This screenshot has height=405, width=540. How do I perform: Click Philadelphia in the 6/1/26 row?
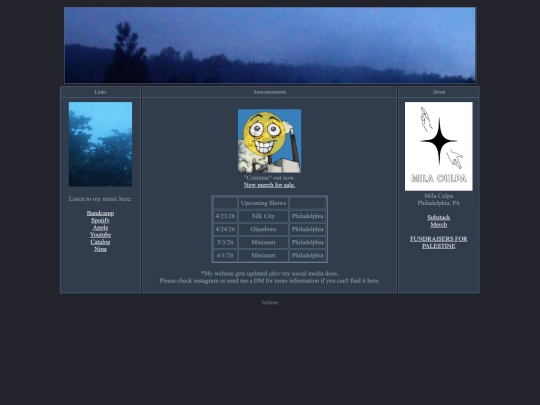pos(308,256)
